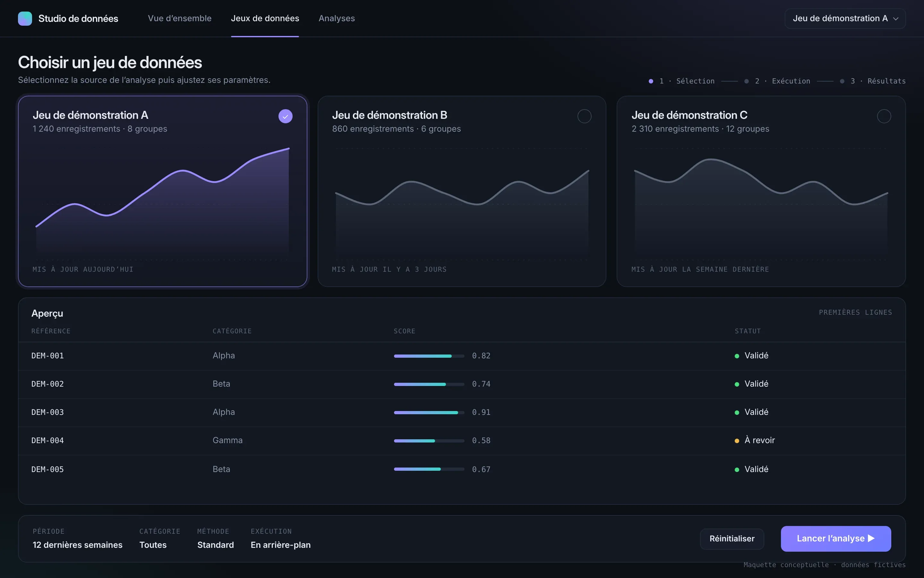Click the Jeu de démonstration A chart thumbnail

[163, 204]
